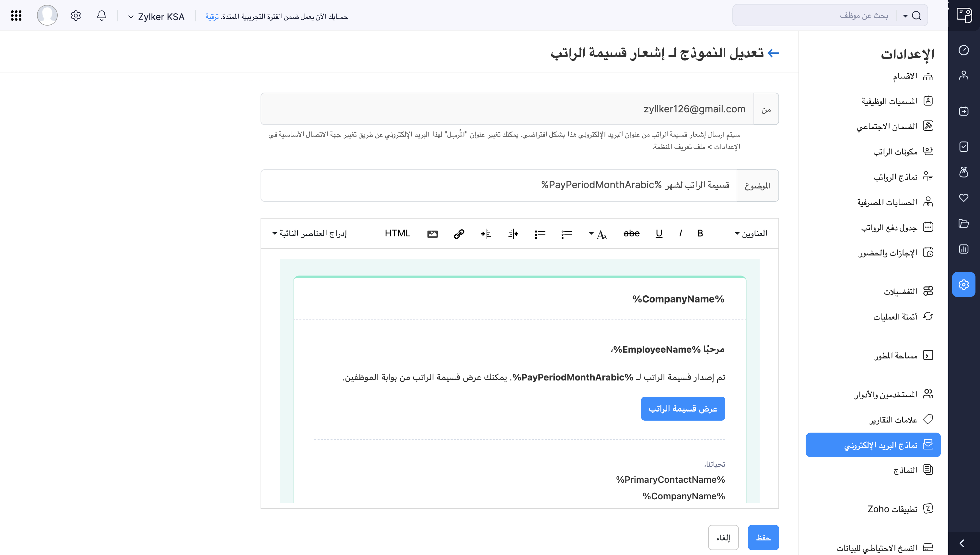Open the العناوين headings dropdown
This screenshot has width=980, height=555.
pos(752,233)
